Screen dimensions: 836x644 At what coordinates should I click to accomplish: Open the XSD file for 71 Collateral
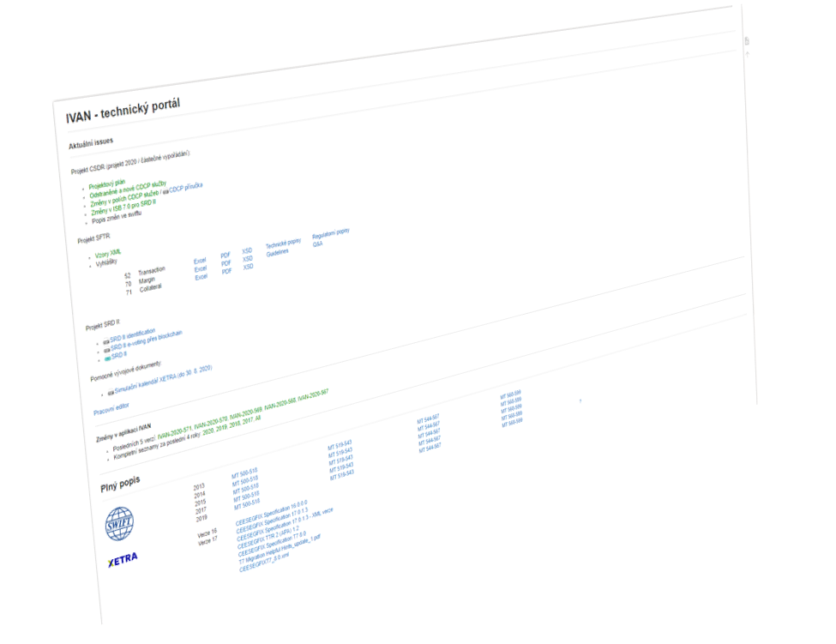point(248,267)
